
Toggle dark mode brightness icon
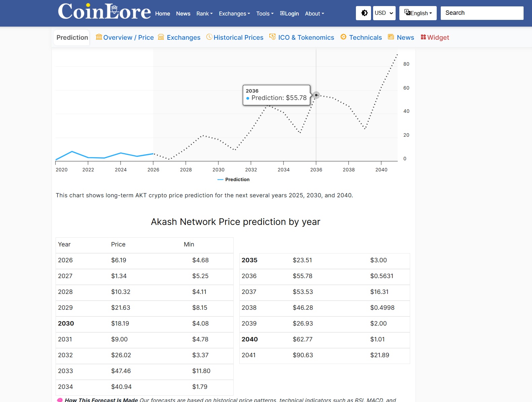(364, 13)
